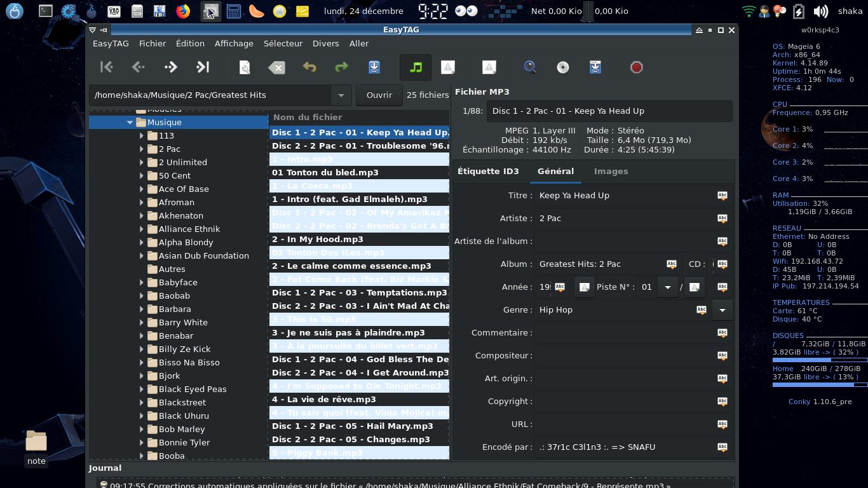Apply Encodé par field to all files icon
This screenshot has height=488, width=868.
click(x=722, y=447)
